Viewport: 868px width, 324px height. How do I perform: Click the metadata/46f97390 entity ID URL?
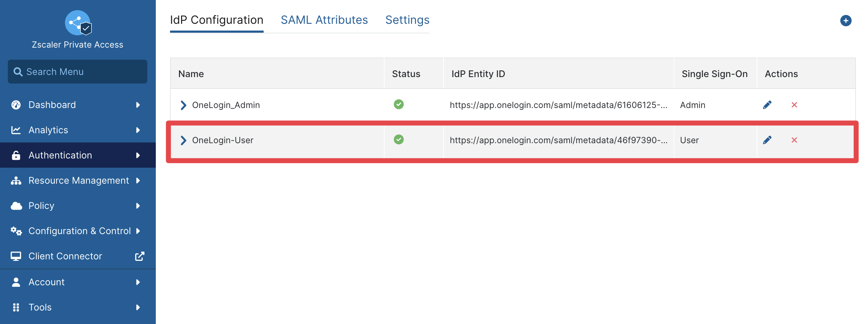tap(559, 140)
